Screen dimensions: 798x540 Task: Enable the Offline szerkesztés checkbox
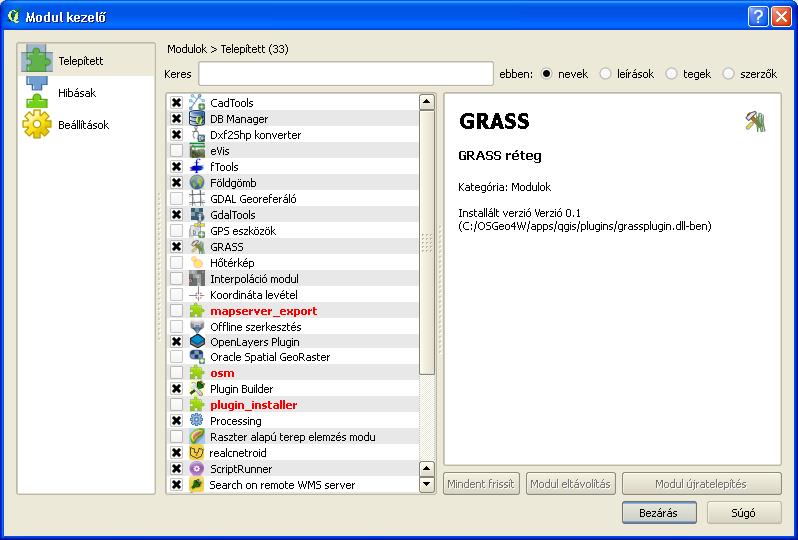[177, 326]
